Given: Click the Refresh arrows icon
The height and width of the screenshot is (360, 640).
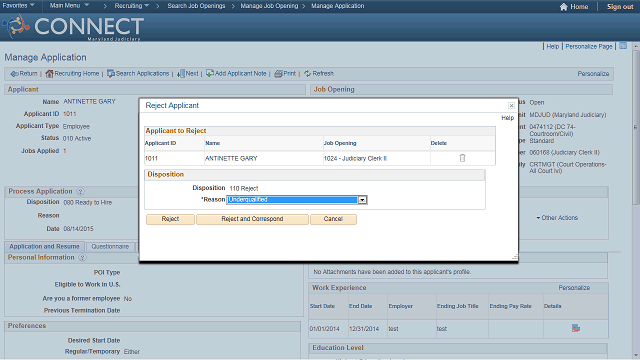Looking at the screenshot, I should click(308, 73).
